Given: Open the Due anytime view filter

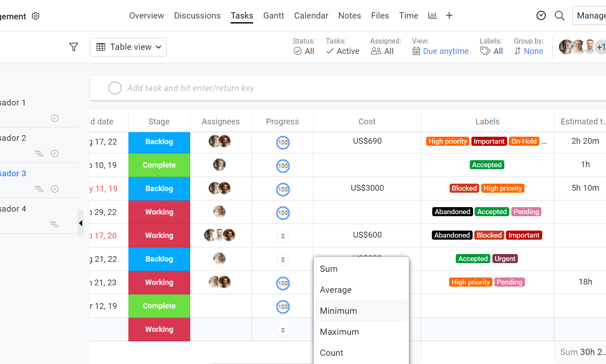Looking at the screenshot, I should click(x=441, y=51).
